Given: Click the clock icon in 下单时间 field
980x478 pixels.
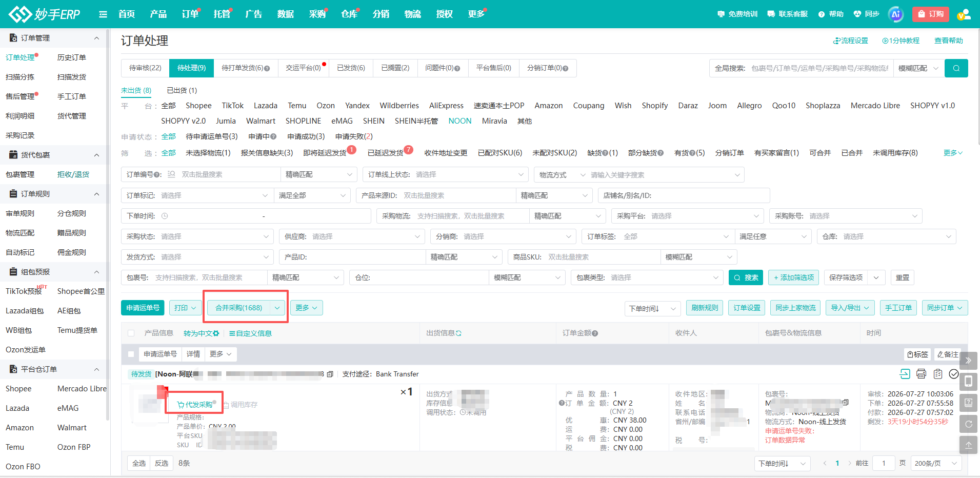Looking at the screenshot, I should coord(165,216).
